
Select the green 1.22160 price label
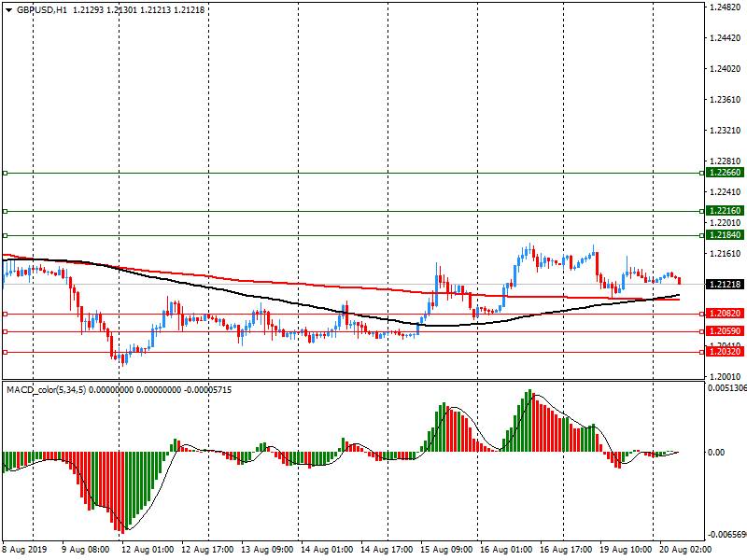click(x=726, y=211)
